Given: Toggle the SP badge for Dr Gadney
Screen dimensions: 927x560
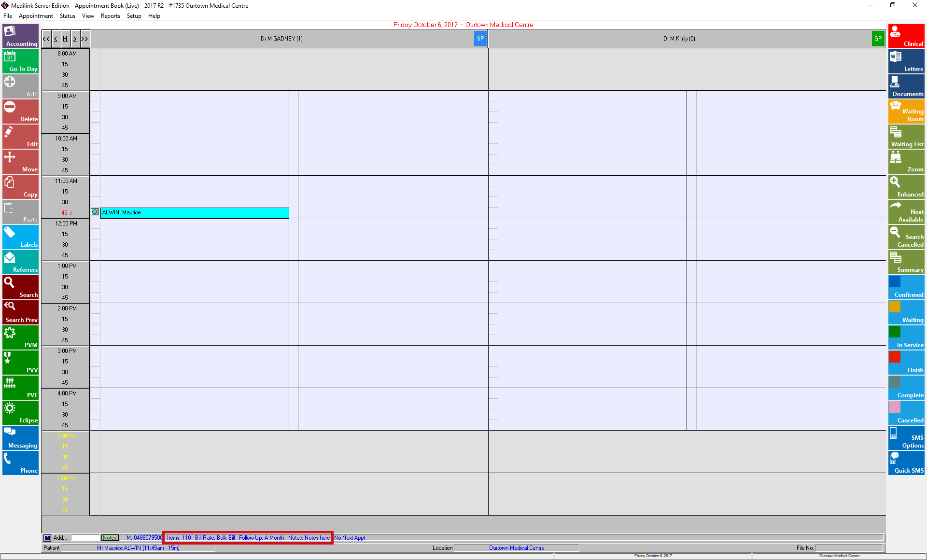Looking at the screenshot, I should 480,39.
